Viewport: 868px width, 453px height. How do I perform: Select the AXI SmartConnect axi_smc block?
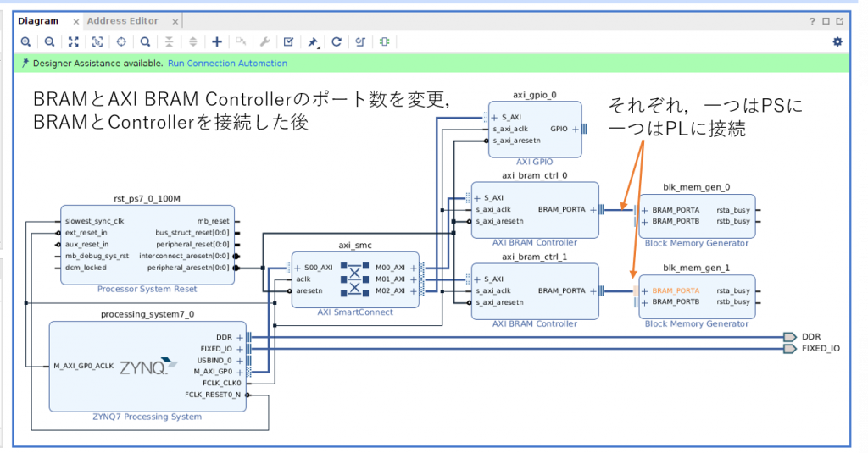[354, 279]
